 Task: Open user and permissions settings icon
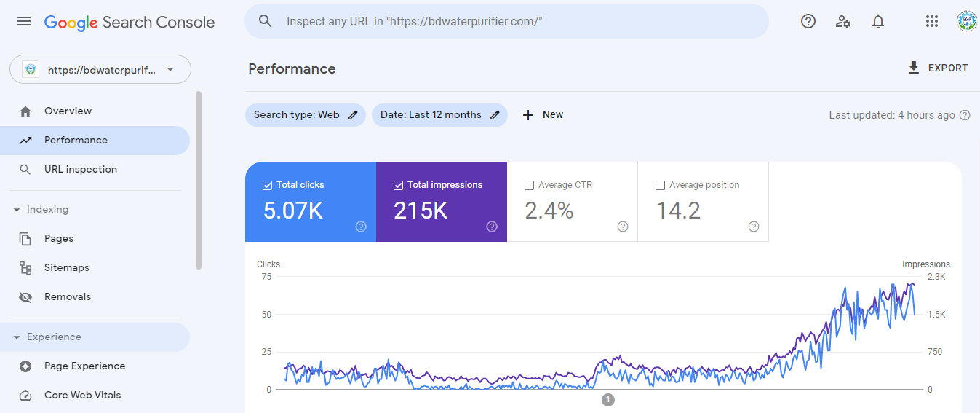click(843, 22)
